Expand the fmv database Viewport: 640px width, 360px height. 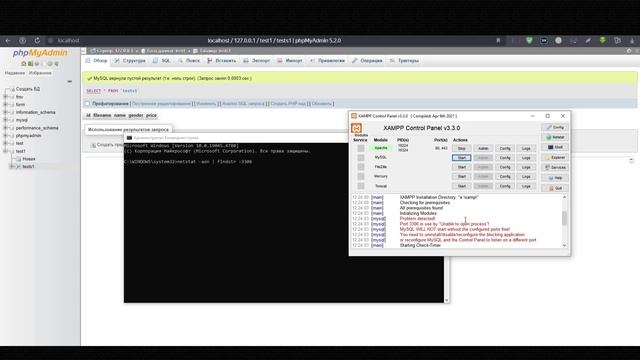point(6,97)
